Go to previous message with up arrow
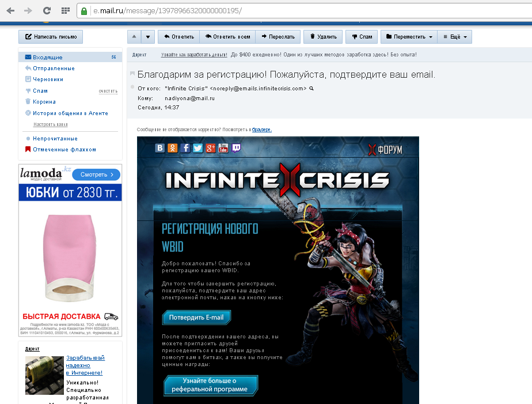This screenshot has height=404, width=532. pyautogui.click(x=134, y=37)
